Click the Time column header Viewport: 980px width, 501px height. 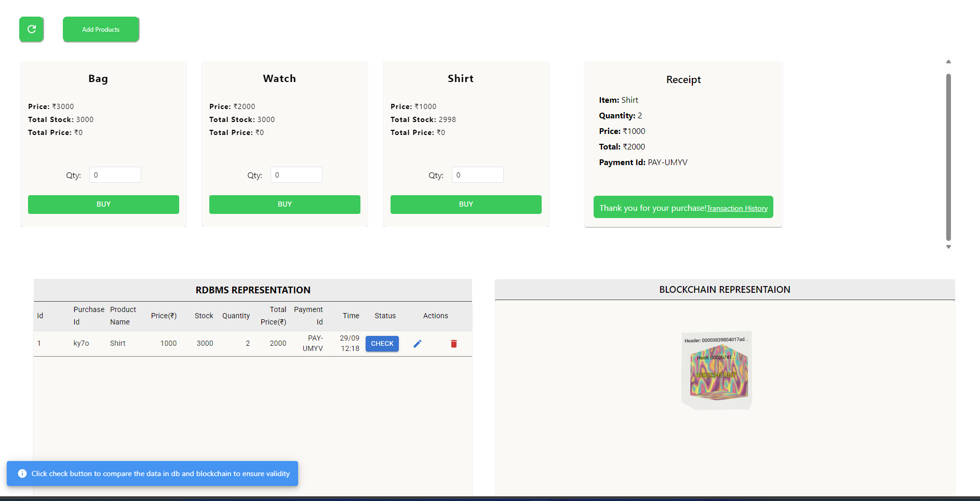coord(351,316)
